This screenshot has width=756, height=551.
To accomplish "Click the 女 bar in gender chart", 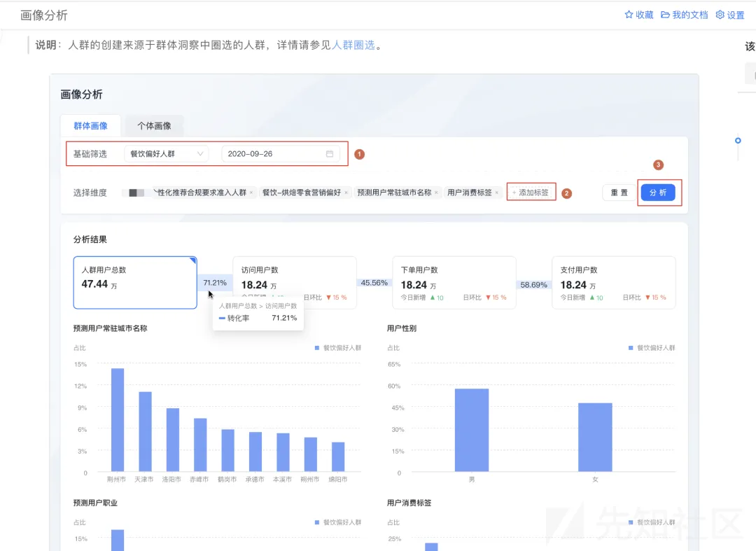I will tap(595, 438).
